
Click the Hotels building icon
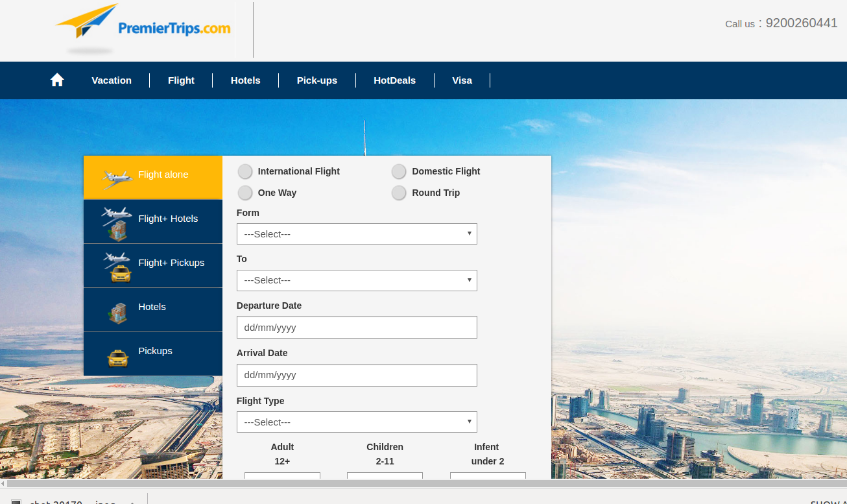[x=117, y=313]
